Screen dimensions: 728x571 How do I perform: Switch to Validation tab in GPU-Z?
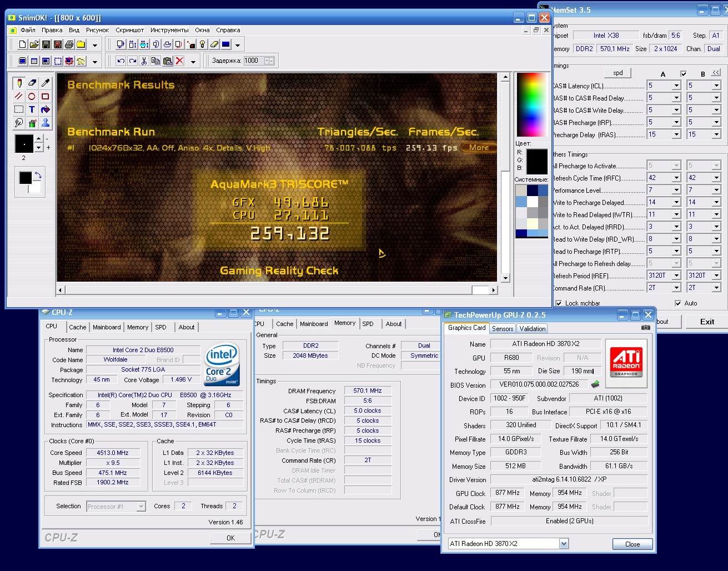pyautogui.click(x=533, y=329)
